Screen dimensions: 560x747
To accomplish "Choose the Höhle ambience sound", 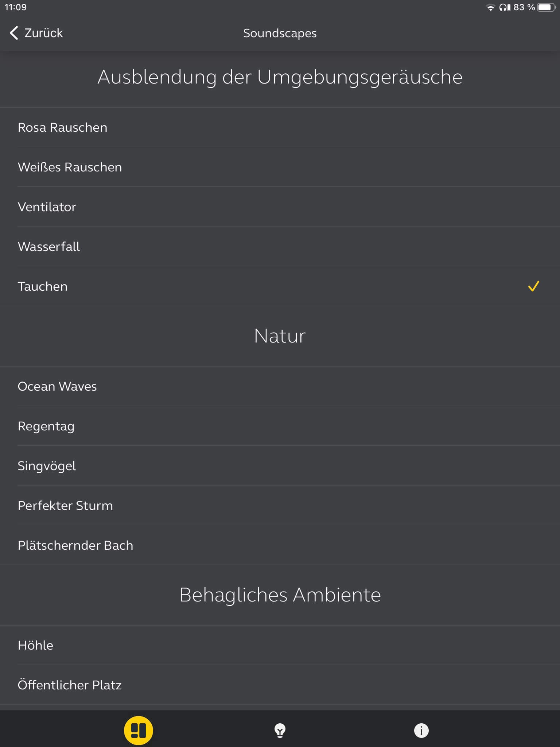I will [35, 645].
